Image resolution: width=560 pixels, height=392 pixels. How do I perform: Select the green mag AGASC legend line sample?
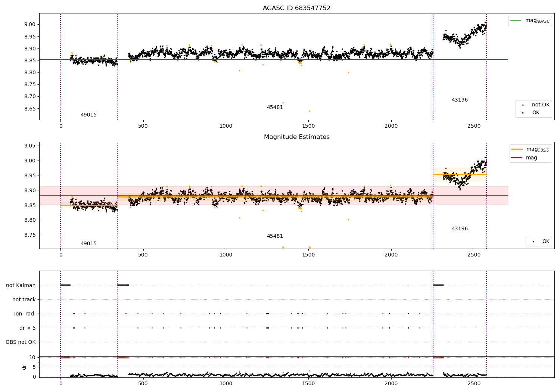516,21
